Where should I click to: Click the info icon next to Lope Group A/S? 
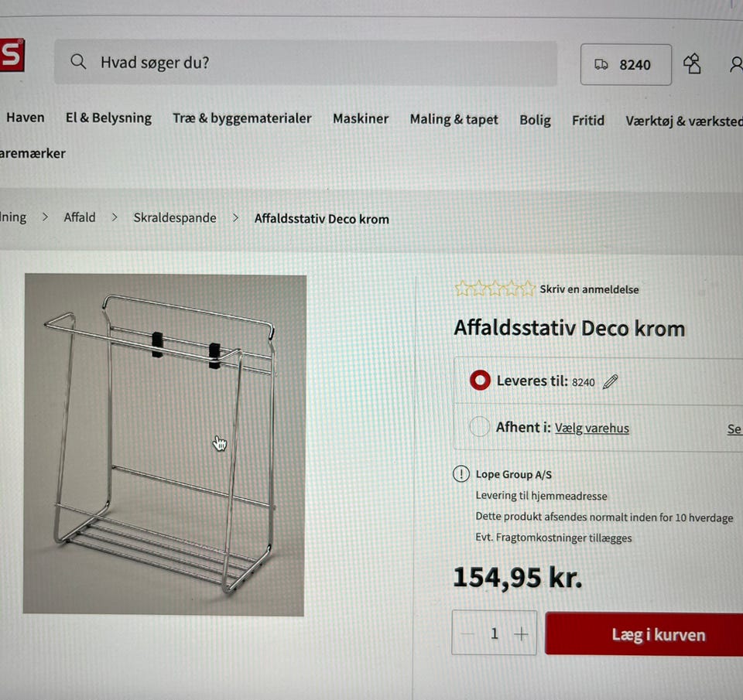click(x=461, y=473)
